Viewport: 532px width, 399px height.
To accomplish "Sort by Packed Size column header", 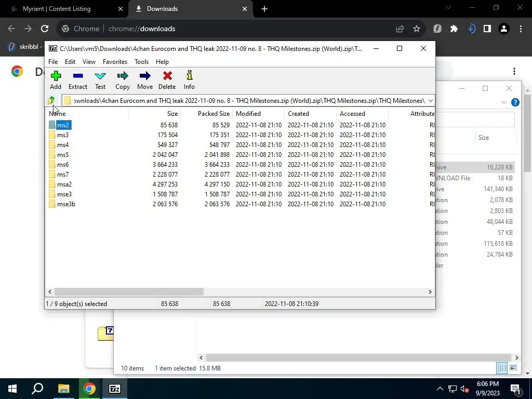I will point(207,114).
